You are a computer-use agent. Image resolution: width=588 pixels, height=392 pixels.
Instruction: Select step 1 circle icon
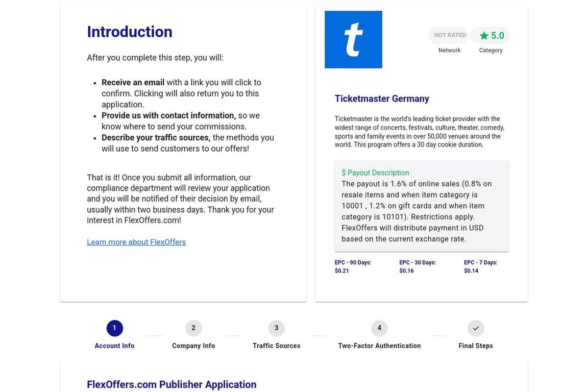(x=114, y=328)
